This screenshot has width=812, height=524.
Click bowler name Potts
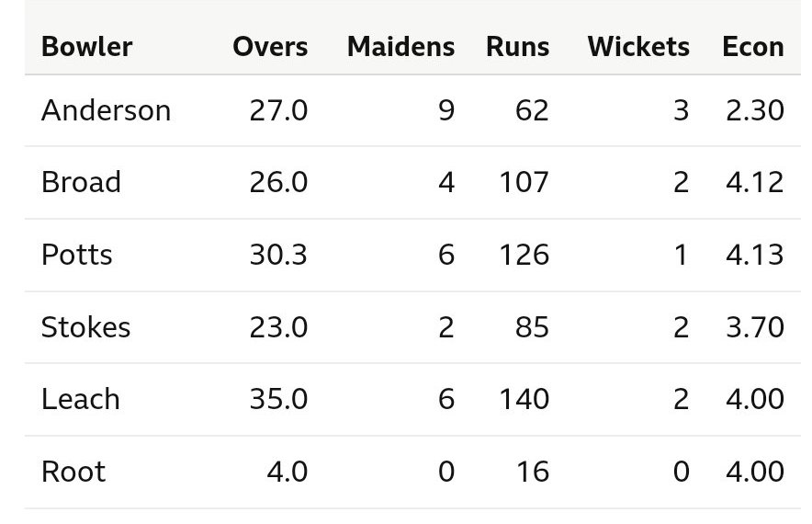pyautogui.click(x=77, y=254)
